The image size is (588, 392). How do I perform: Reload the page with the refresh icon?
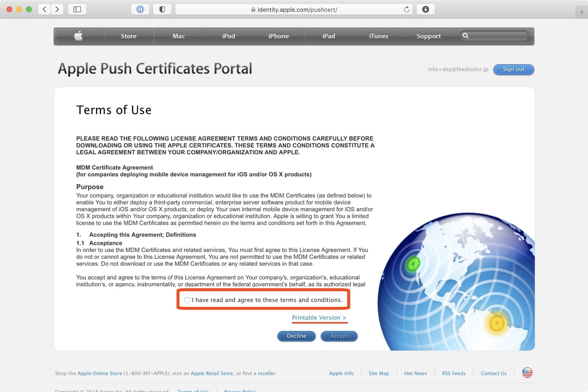click(406, 9)
